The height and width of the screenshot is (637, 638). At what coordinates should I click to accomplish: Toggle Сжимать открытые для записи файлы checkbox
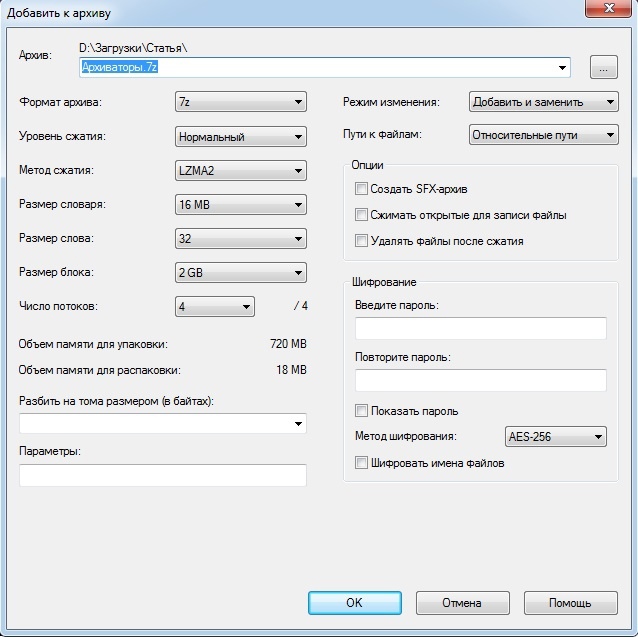pyautogui.click(x=361, y=215)
